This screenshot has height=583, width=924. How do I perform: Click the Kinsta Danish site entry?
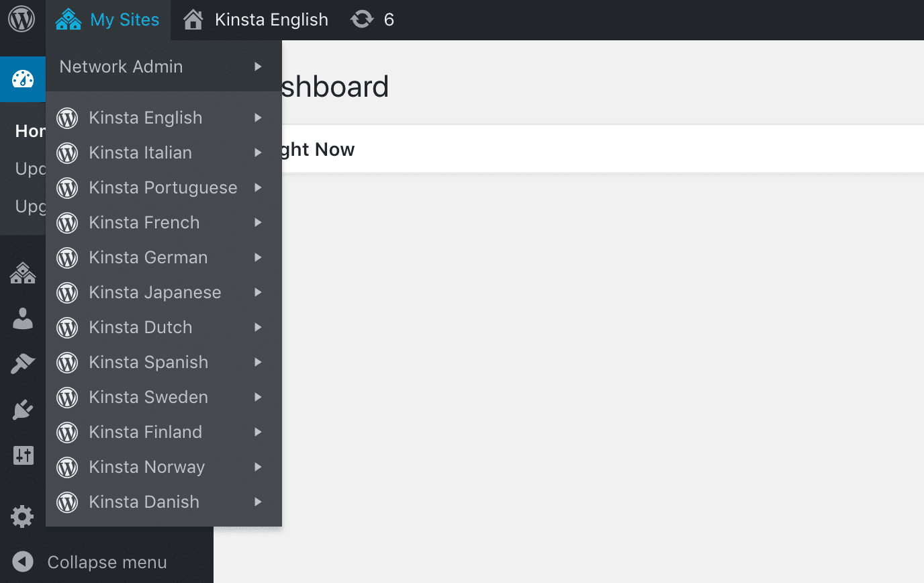click(144, 502)
